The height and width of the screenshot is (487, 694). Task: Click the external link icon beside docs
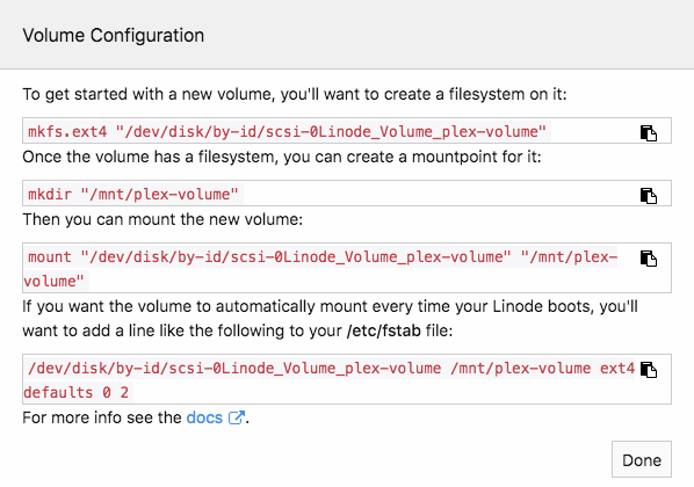[x=236, y=418]
